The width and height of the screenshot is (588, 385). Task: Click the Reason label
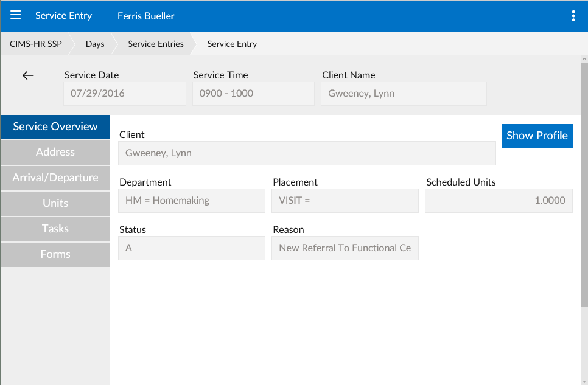[x=289, y=229]
